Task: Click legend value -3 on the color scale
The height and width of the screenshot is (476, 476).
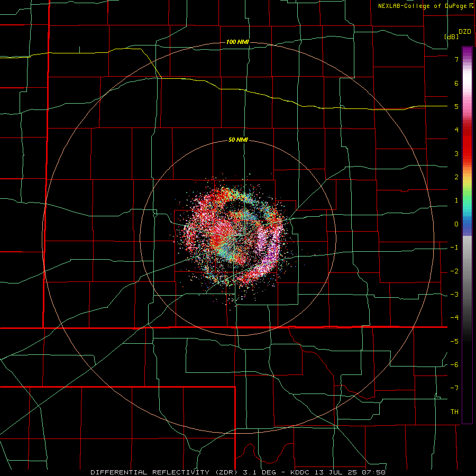Action: [454, 295]
